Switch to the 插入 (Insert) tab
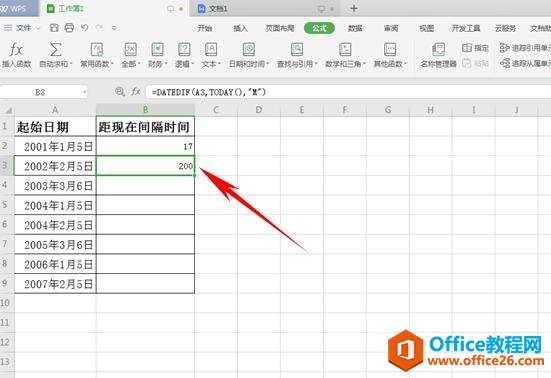This screenshot has height=378, width=551. [240, 28]
